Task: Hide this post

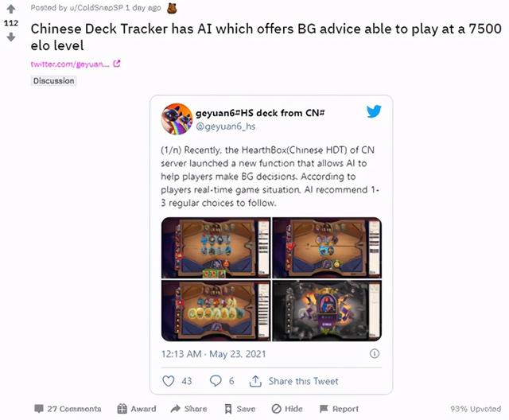Action: pyautogui.click(x=287, y=409)
